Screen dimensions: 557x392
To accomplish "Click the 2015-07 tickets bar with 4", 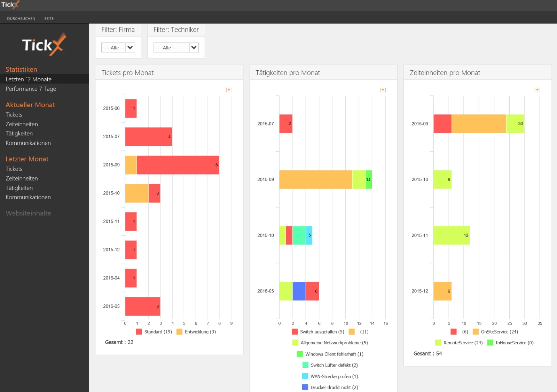I will tap(149, 137).
